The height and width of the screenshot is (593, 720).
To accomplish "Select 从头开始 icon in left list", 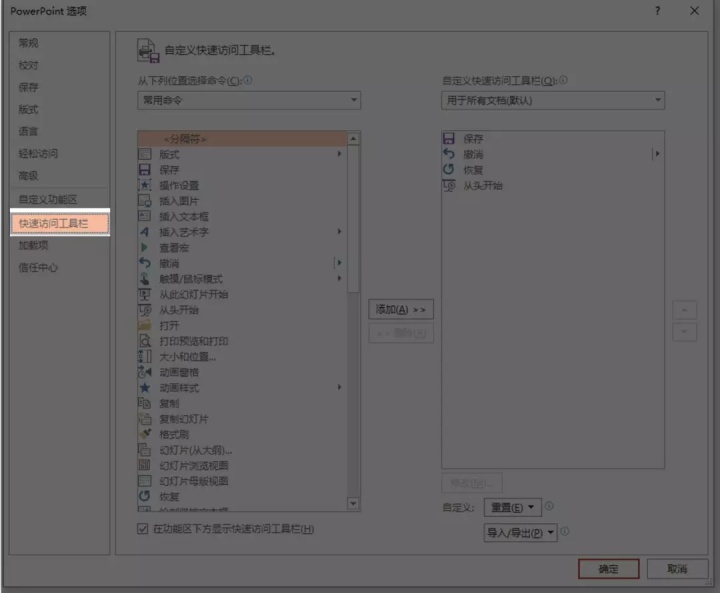I will pyautogui.click(x=145, y=310).
